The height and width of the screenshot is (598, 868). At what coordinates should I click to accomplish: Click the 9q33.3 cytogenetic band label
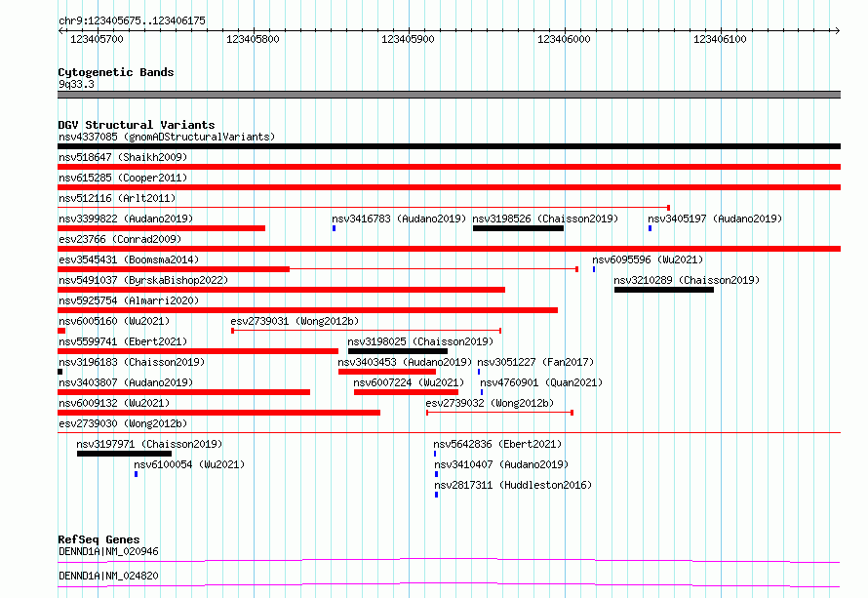(76, 84)
